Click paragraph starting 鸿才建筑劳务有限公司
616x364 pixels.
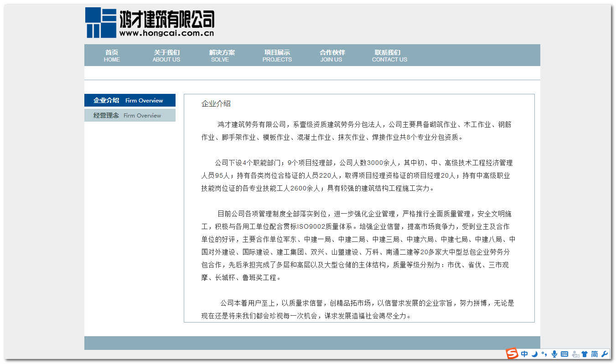357,131
